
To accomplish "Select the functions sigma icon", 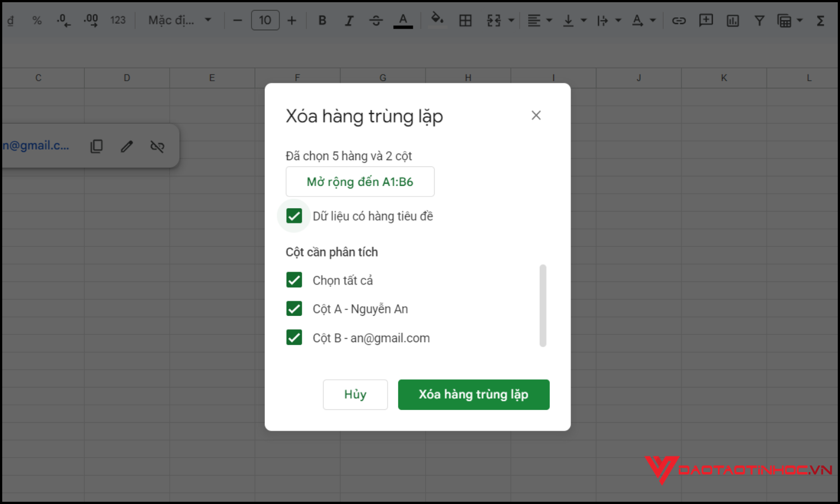I will click(820, 20).
